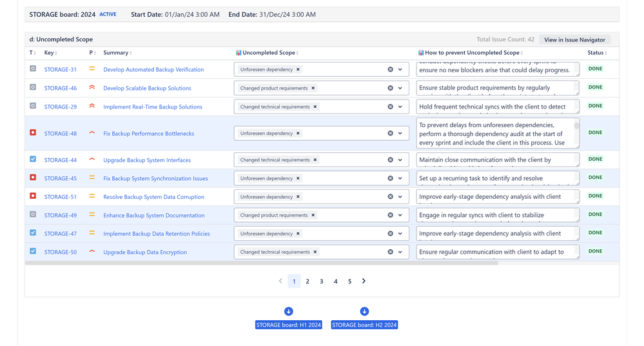Click download arrow above STORAGE board: H2 2024
The image size is (644, 346).
[364, 311]
